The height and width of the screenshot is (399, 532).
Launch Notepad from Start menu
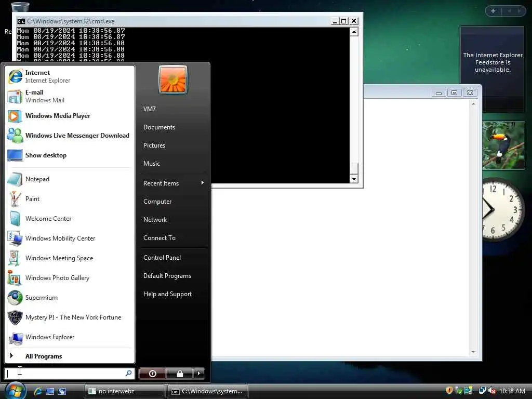[x=70, y=179]
